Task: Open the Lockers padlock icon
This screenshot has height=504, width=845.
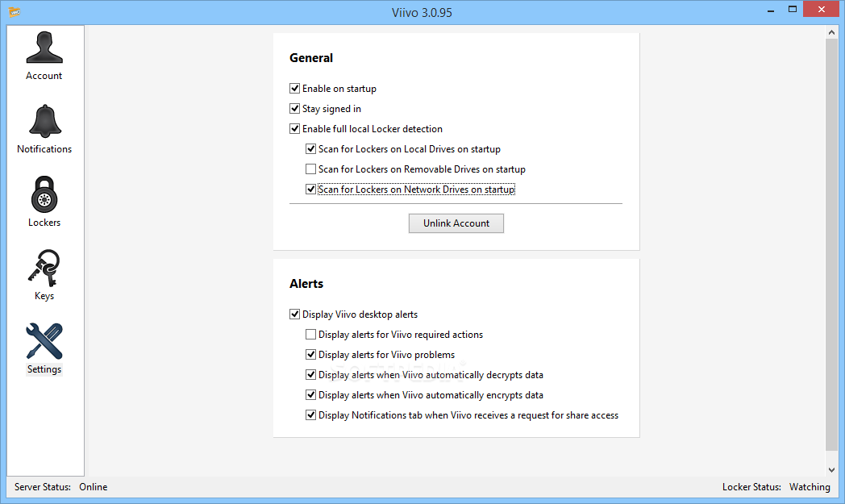Action: tap(44, 194)
